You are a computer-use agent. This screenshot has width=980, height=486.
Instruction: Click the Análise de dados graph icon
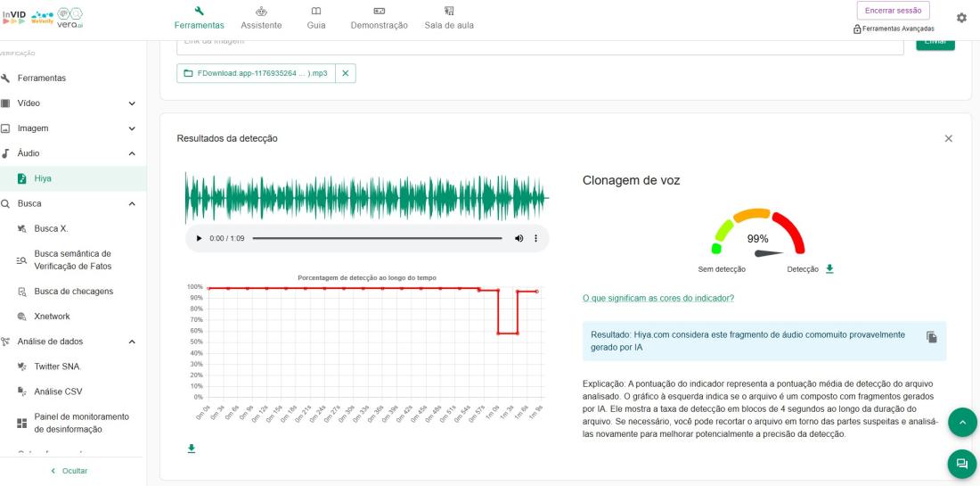[x=5, y=342]
